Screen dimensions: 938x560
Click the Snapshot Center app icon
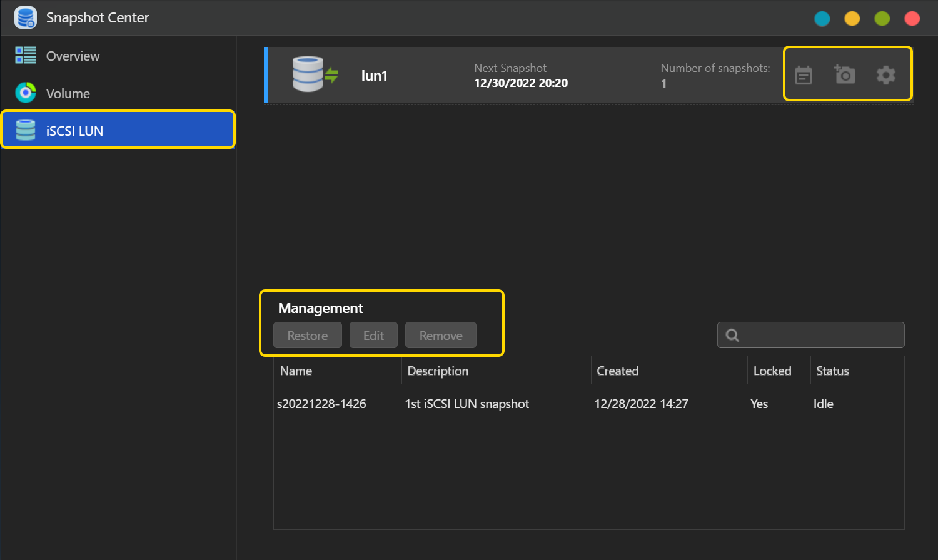tap(26, 17)
